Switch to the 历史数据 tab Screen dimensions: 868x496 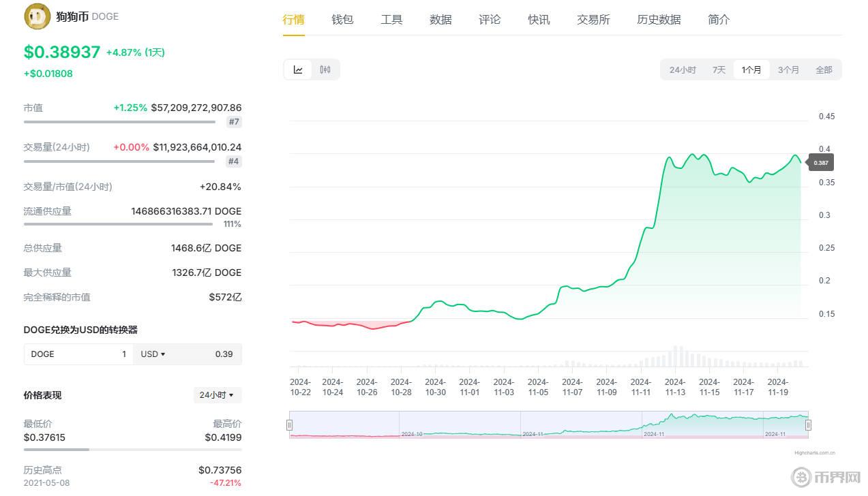tap(658, 20)
